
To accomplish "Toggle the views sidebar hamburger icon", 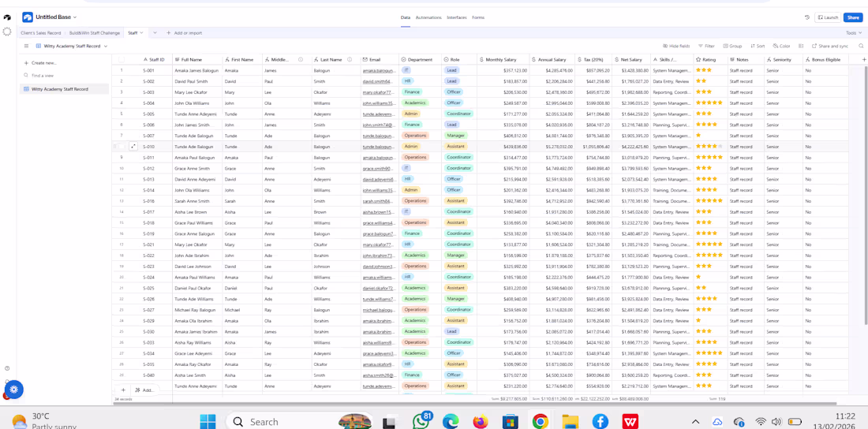I will (x=26, y=46).
